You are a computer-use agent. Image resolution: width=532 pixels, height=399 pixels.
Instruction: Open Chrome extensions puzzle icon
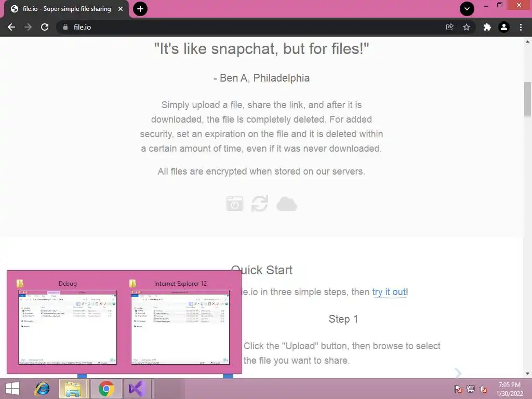click(487, 27)
